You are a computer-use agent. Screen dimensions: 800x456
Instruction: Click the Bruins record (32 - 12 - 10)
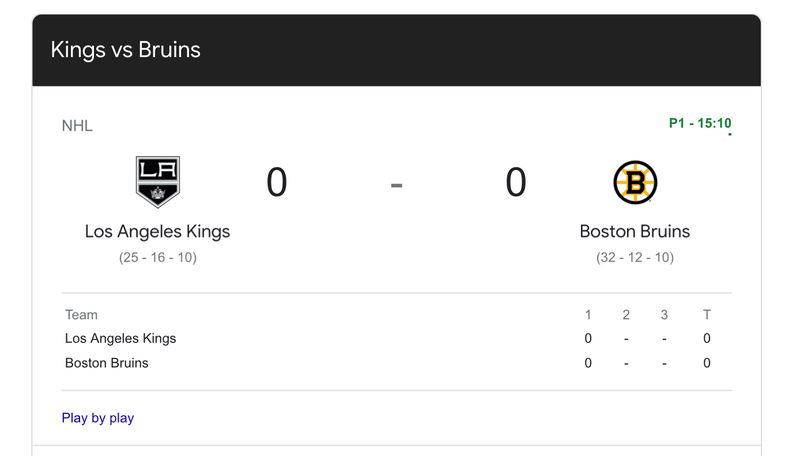coord(635,258)
